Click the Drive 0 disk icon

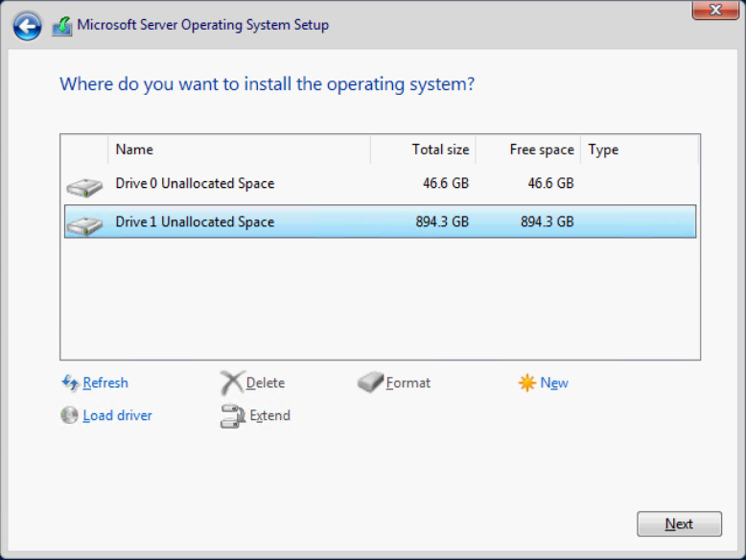click(84, 186)
